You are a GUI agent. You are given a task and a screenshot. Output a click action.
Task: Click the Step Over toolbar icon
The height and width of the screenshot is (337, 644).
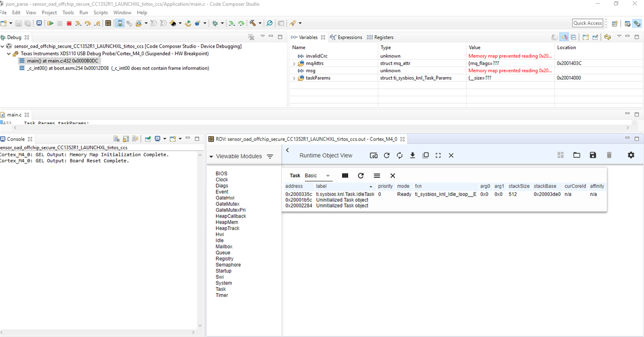(x=88, y=23)
